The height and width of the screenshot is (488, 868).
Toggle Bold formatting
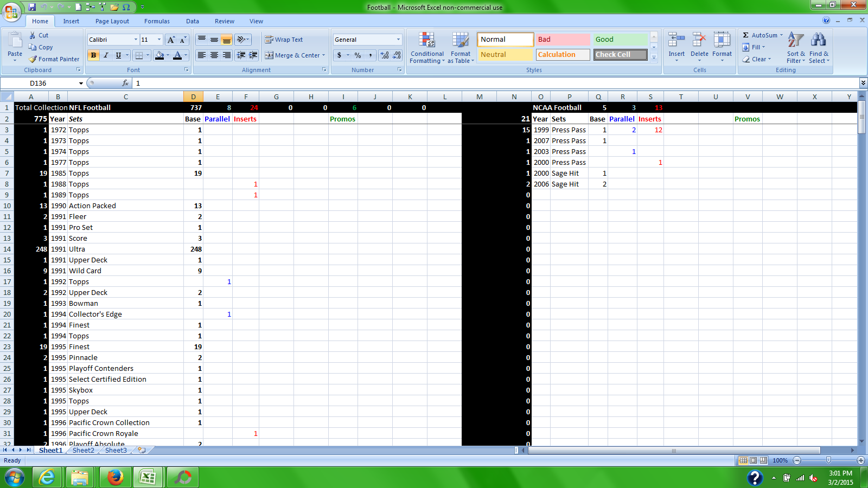(93, 55)
